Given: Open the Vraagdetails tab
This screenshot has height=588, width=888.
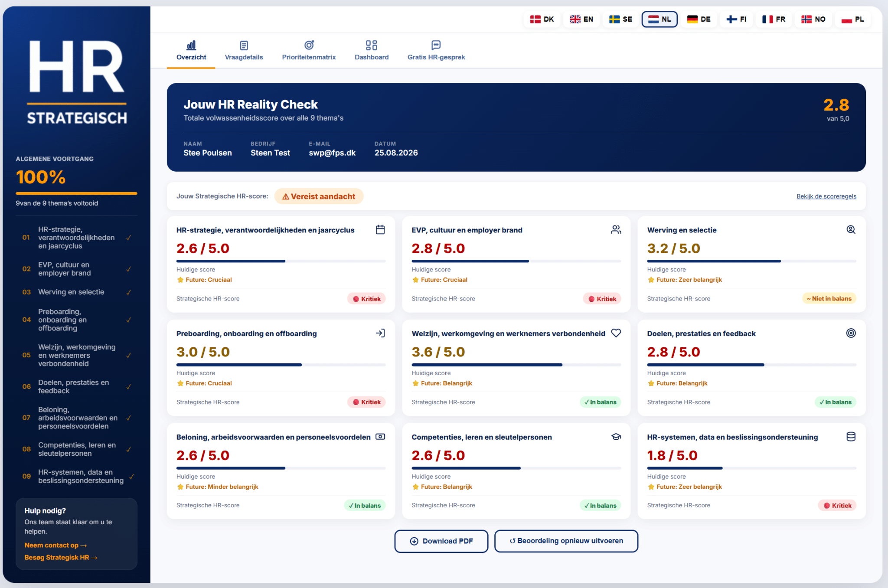Looking at the screenshot, I should [244, 51].
